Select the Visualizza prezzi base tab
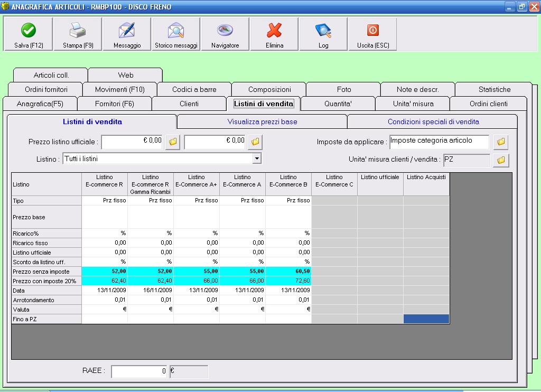Image resolution: width=541 pixels, height=392 pixels. [262, 122]
